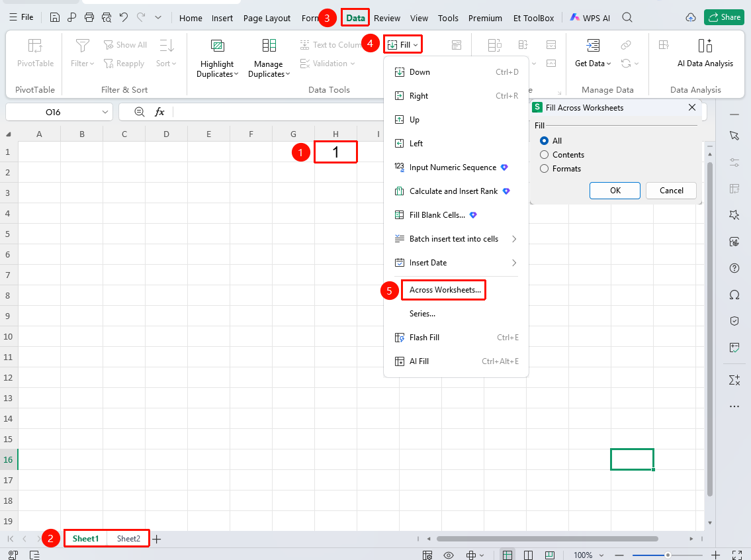
Task: Open the Home ribbon tab
Action: pyautogui.click(x=191, y=19)
